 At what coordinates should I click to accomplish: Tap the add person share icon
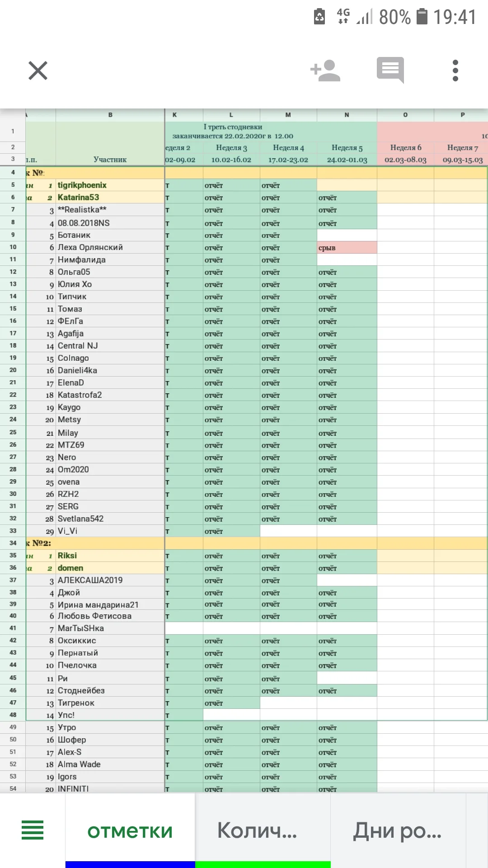[325, 71]
